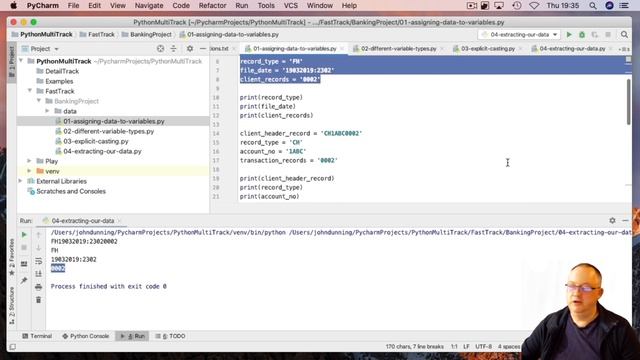Click LF line separator in status bar
Screen dimensions: 640x360
[x=466, y=347]
